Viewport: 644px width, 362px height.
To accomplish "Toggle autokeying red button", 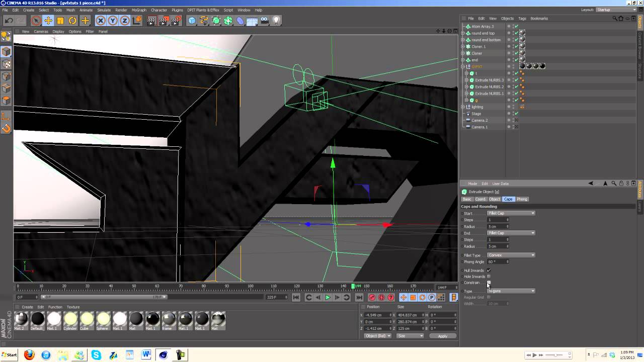I will pyautogui.click(x=381, y=298).
